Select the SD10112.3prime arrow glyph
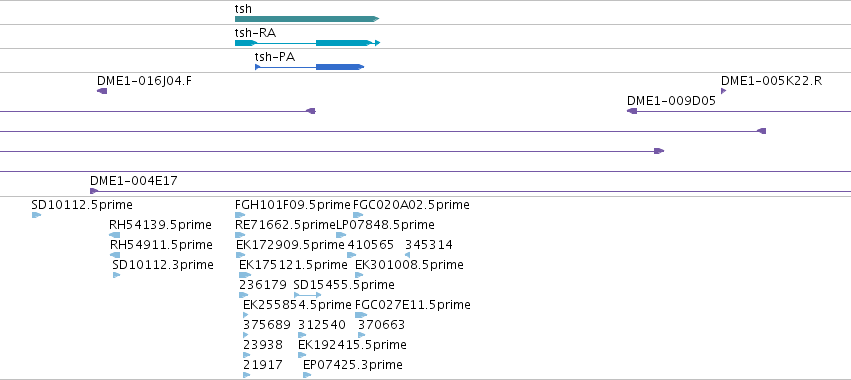The width and height of the screenshot is (851, 380). coord(116,275)
